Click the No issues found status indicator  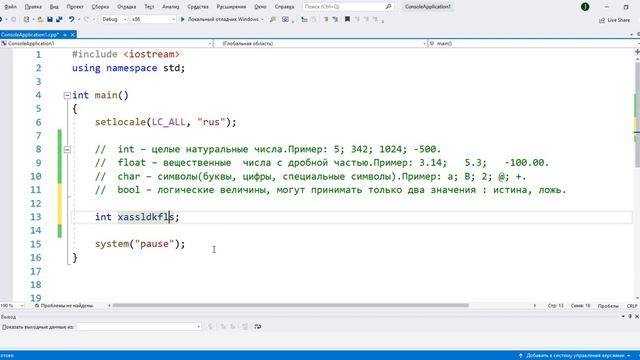(64, 305)
